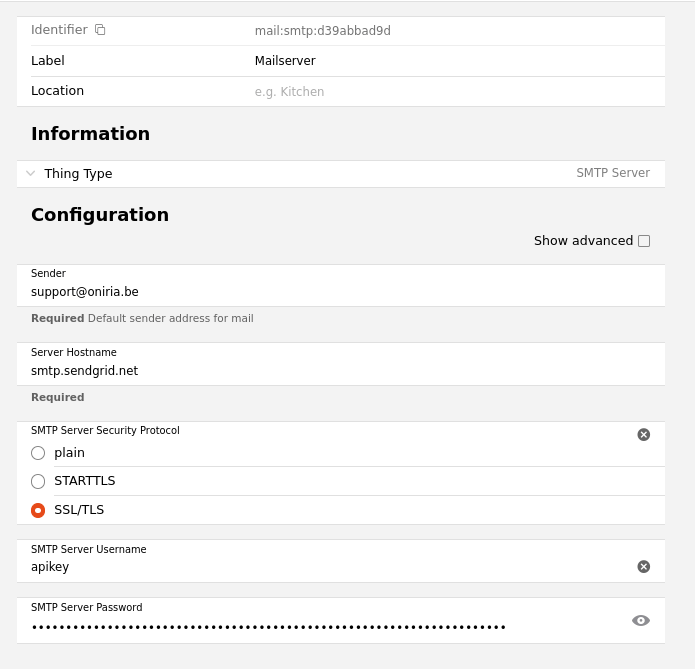695x669 pixels.
Task: Choose the SSL/TLS radio option
Action: (38, 510)
